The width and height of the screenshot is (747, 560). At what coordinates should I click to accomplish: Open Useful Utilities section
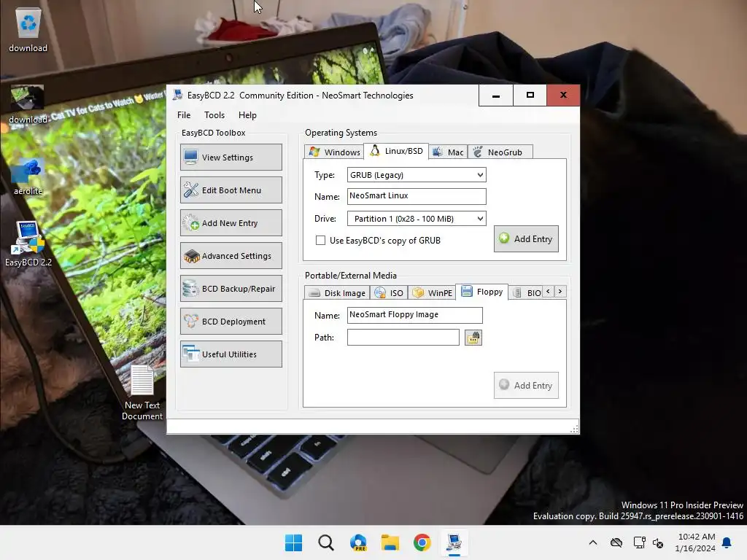pyautogui.click(x=231, y=354)
